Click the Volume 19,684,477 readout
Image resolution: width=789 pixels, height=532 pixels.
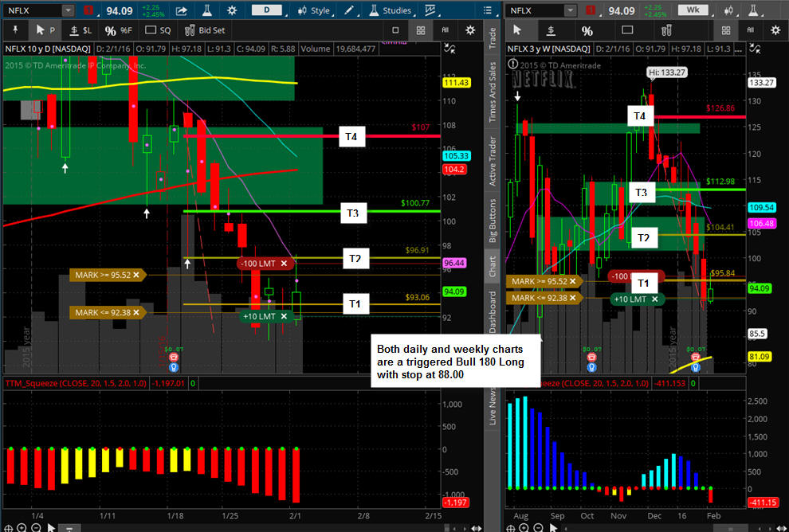click(x=338, y=49)
